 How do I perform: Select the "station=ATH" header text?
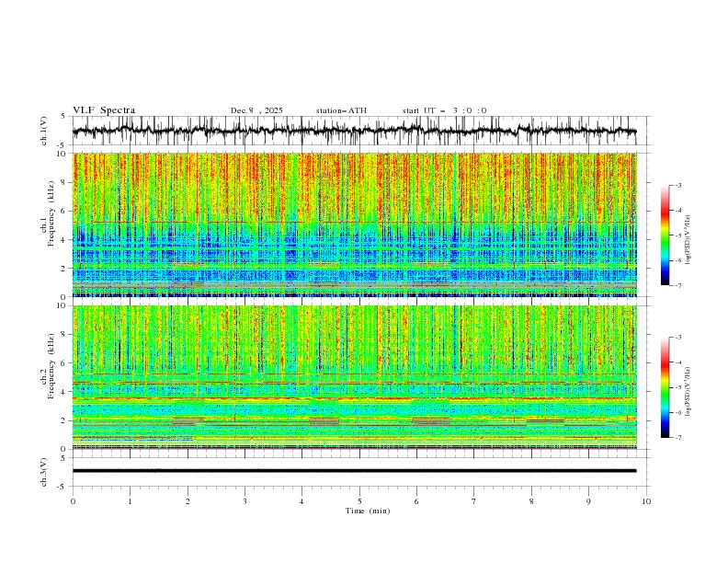(341, 110)
